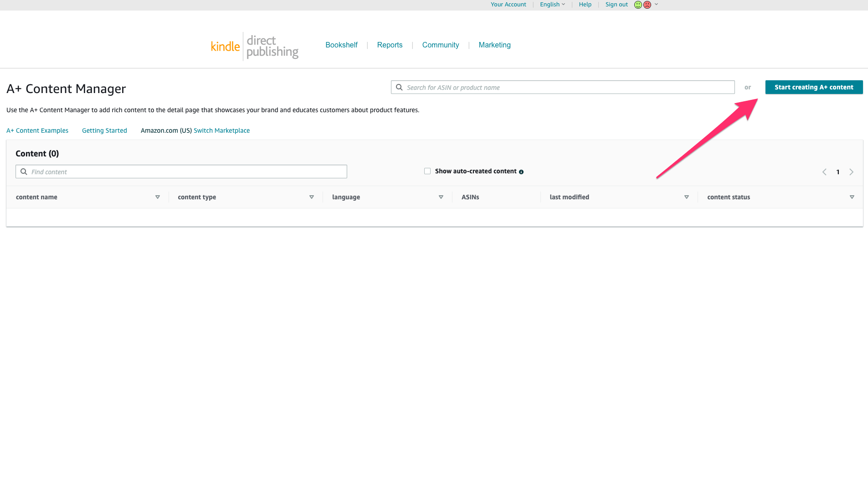
Task: Open Your Account link
Action: coord(508,5)
